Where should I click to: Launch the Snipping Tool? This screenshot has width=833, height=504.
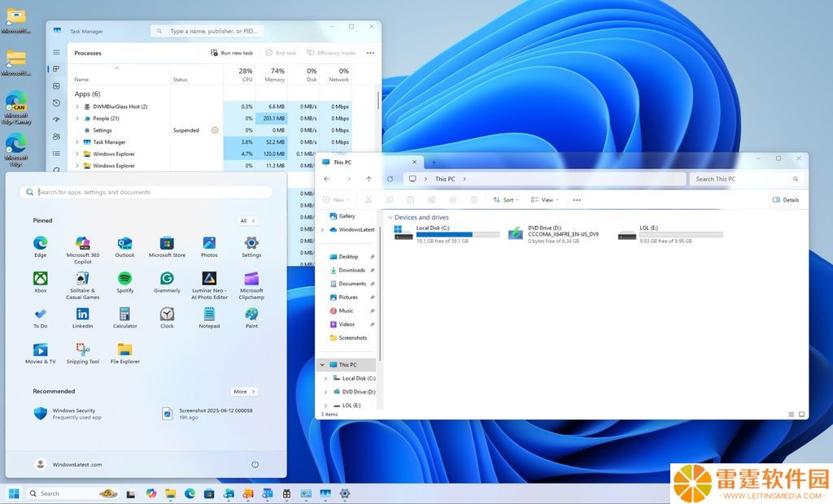point(82,354)
